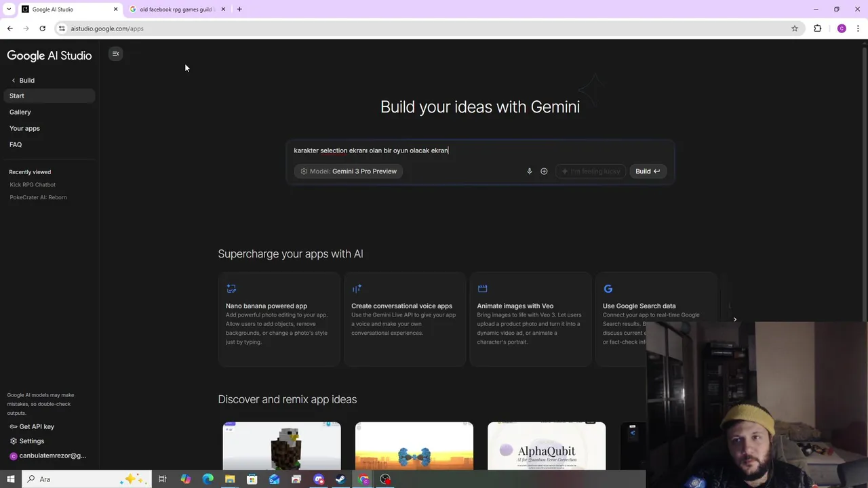
Task: Click the browser back arrow
Action: (x=9, y=28)
